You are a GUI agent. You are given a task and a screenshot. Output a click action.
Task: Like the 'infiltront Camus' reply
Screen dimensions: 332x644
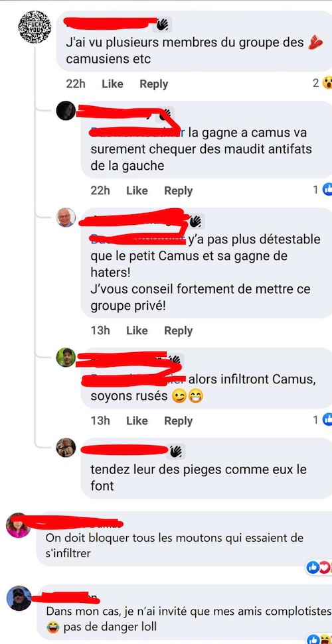(137, 420)
